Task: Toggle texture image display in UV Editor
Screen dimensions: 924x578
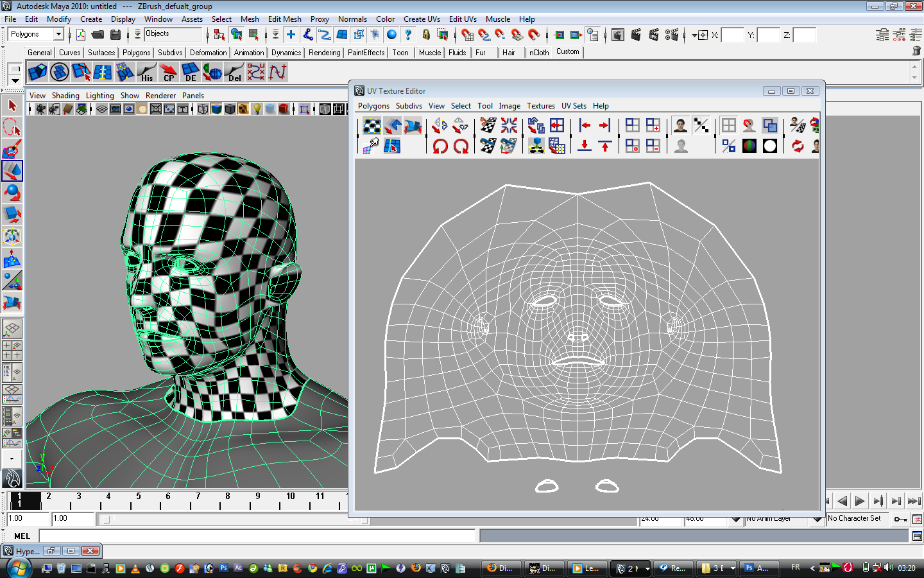Action: (680, 125)
